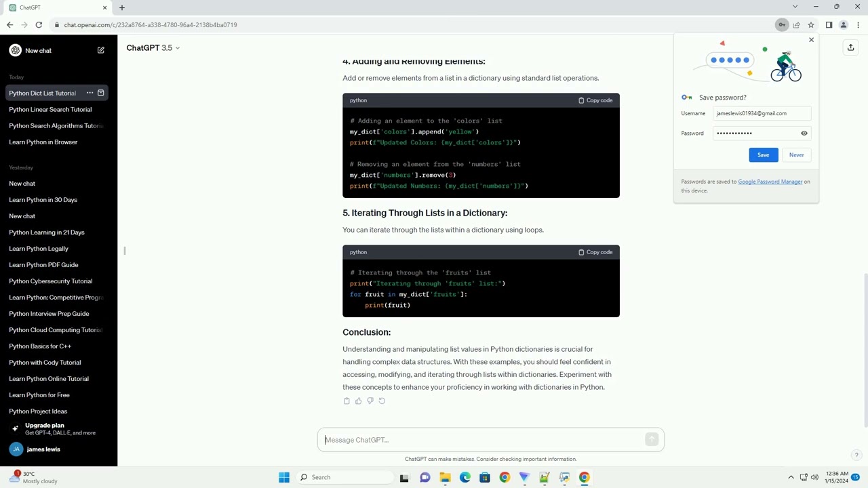
Task: Copy code for the adding elements block
Action: click(595, 100)
